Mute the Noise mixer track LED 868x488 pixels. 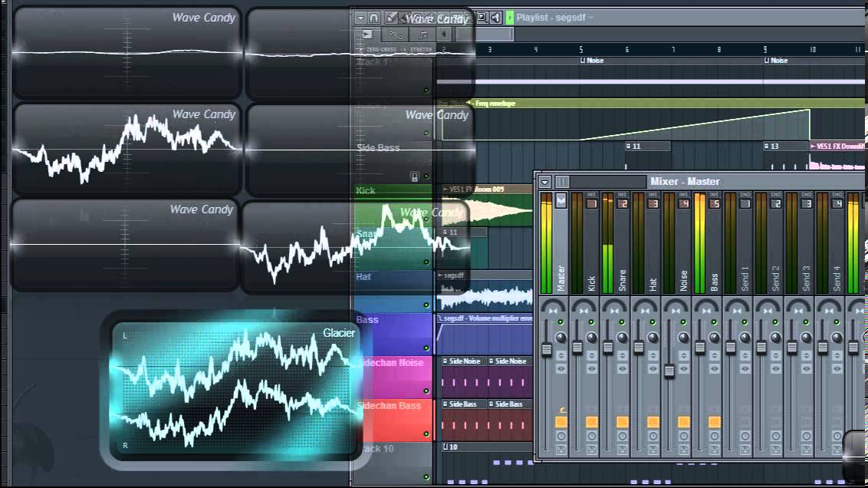pos(683,321)
